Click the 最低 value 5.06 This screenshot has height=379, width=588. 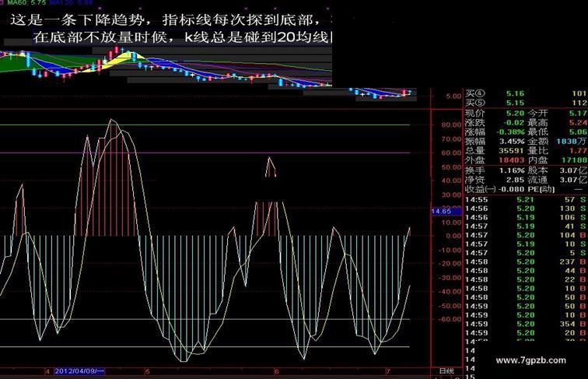point(578,132)
